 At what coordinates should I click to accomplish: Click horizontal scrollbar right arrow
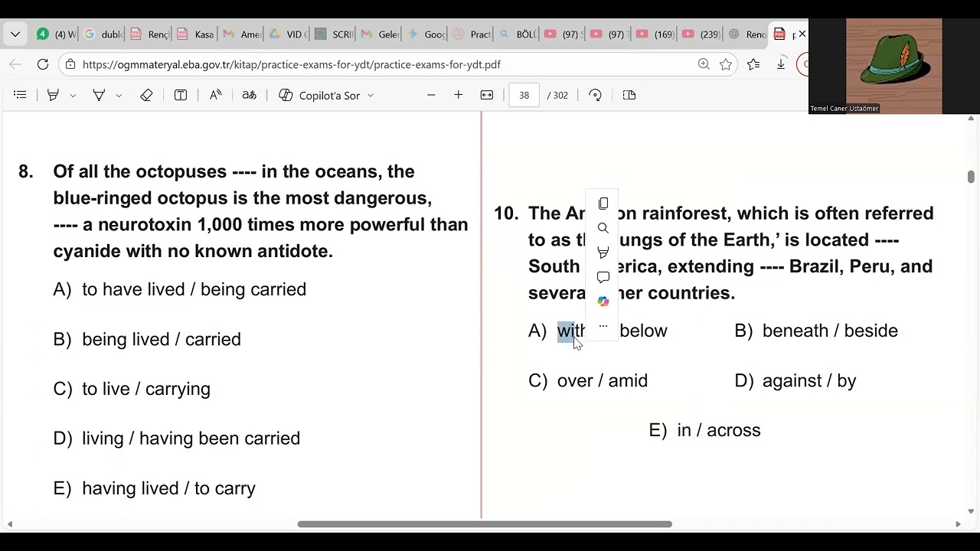958,524
